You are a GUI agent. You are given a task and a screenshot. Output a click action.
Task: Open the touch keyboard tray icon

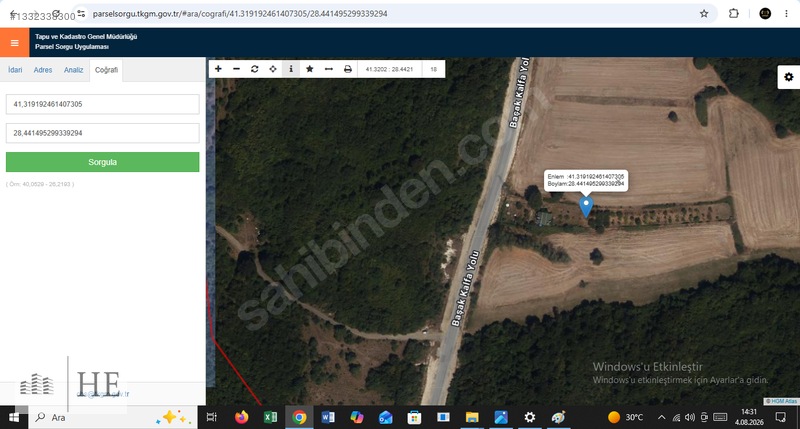click(720, 417)
